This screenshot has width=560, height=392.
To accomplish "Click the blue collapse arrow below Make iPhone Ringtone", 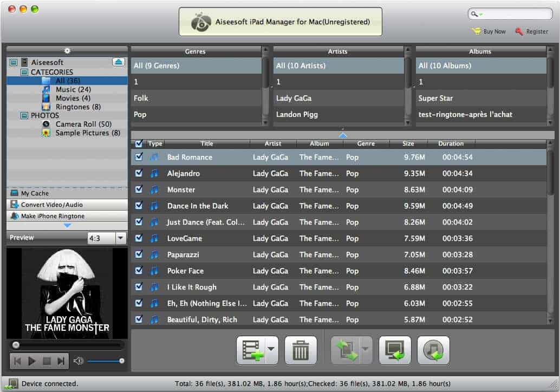I will coord(67,225).
